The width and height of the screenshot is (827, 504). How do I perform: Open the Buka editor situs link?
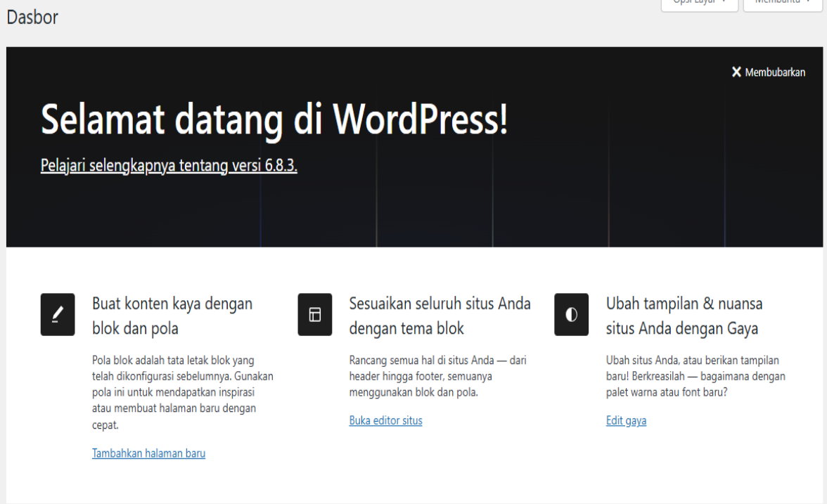tap(385, 420)
